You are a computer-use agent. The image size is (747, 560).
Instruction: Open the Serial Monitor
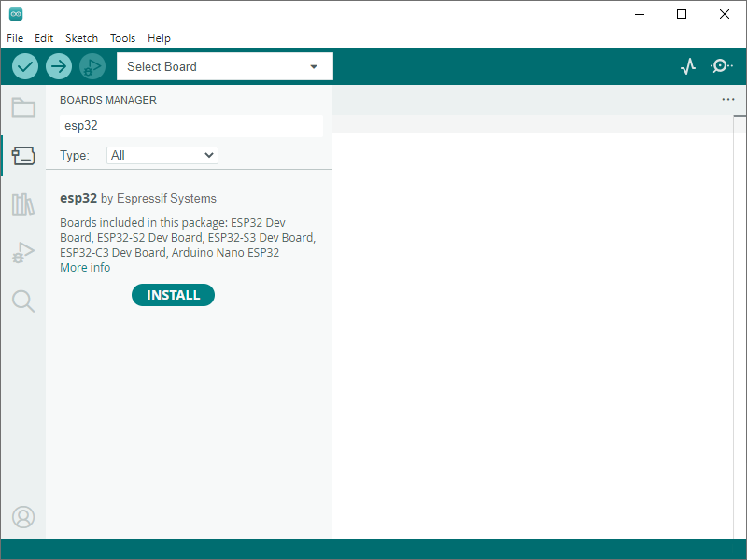coord(722,65)
